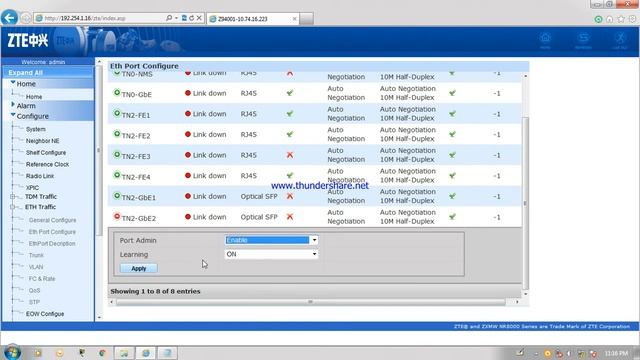The width and height of the screenshot is (640, 360).
Task: Select the TN0-NMS port radio button
Action: click(117, 74)
